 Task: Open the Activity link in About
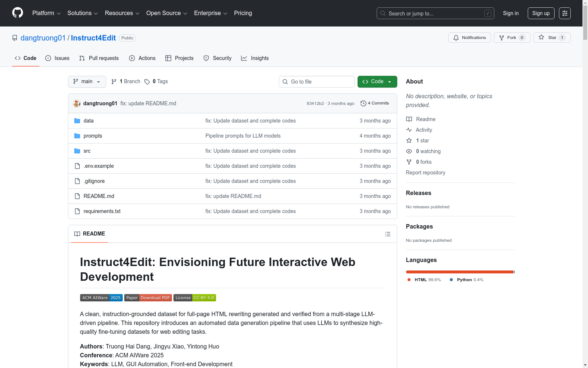[419, 130]
